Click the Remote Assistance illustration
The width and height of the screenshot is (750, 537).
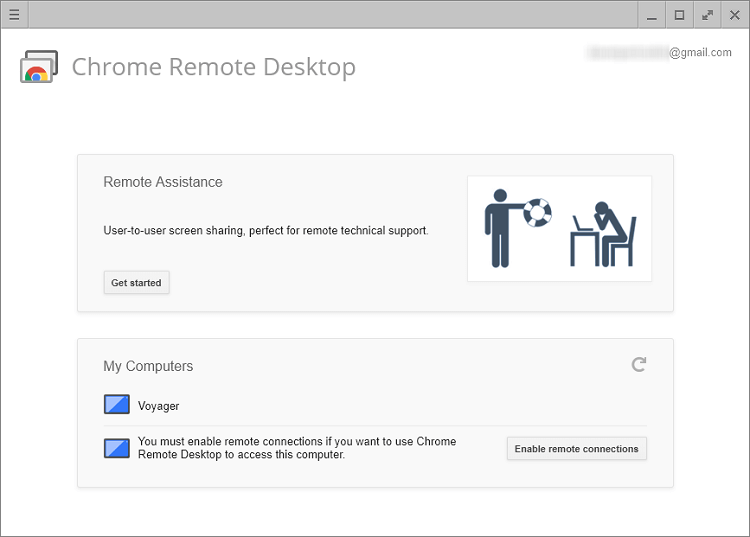[x=559, y=229]
